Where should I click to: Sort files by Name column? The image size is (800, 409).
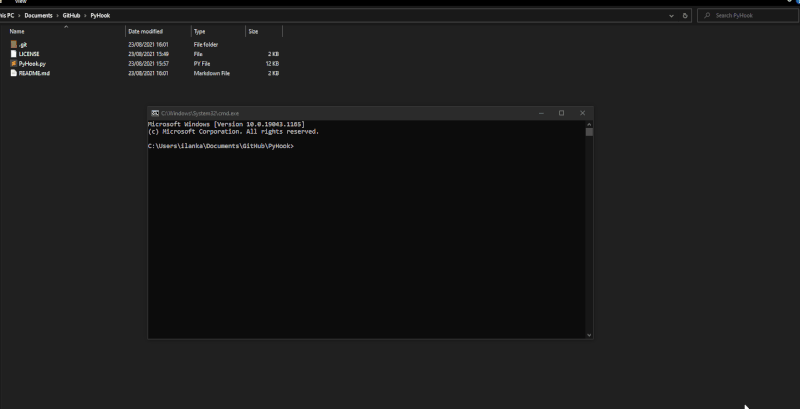(17, 31)
